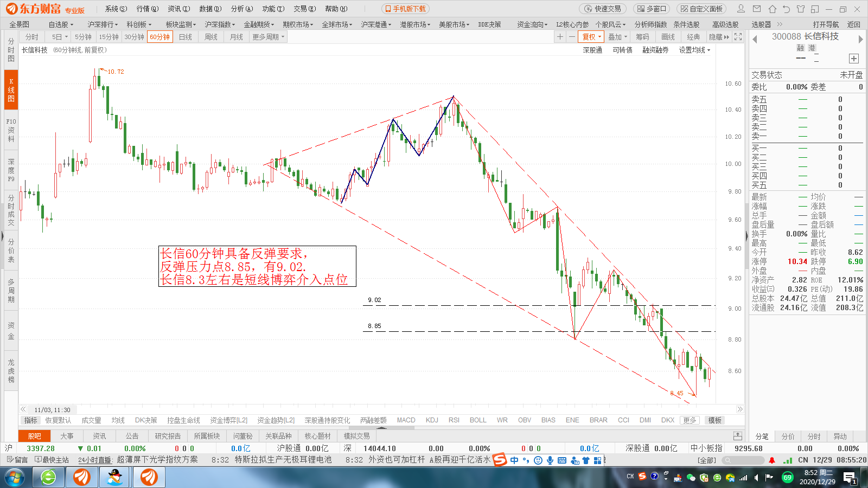Toggle 画线 drawing tools
Viewport: 868px width, 488px height.
pyautogui.click(x=668, y=37)
